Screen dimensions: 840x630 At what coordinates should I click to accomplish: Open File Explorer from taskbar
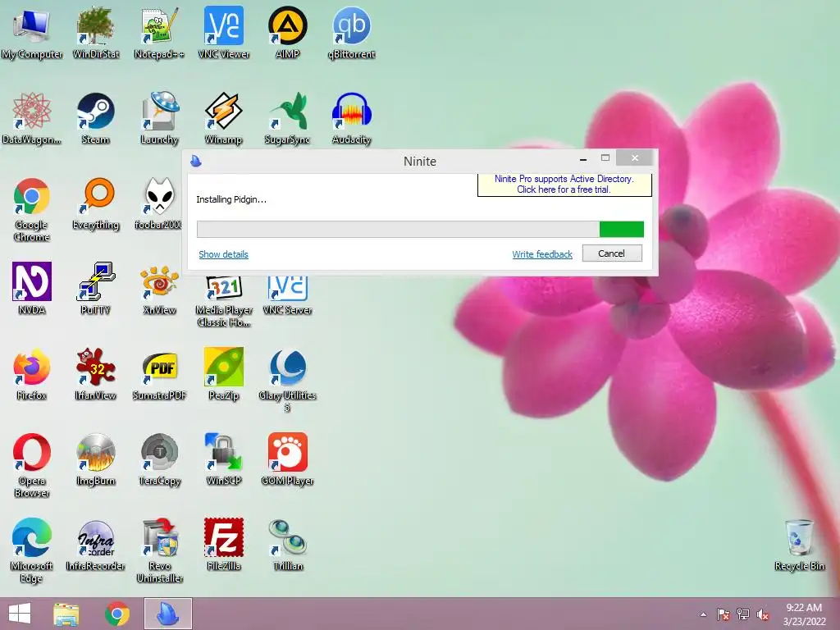pos(66,614)
